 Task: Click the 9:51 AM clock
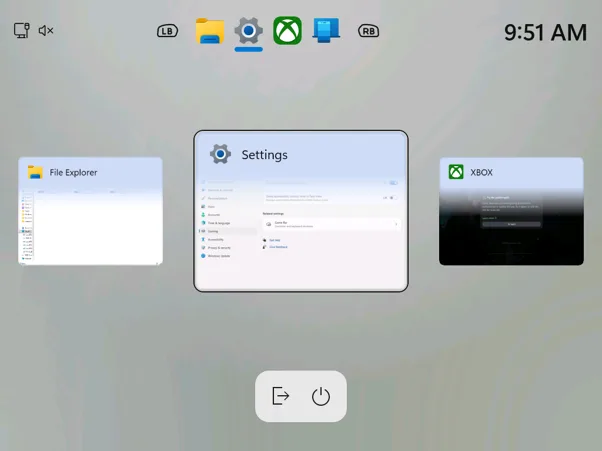tap(545, 32)
